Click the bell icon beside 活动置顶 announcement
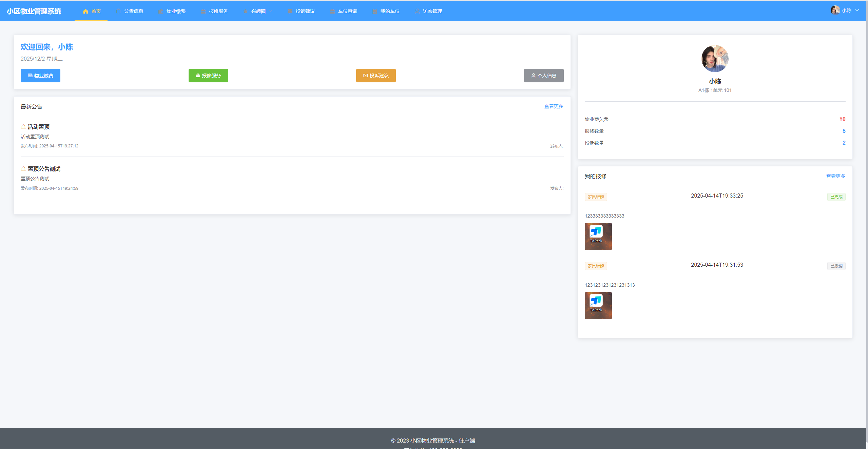The width and height of the screenshot is (868, 449). pos(23,127)
